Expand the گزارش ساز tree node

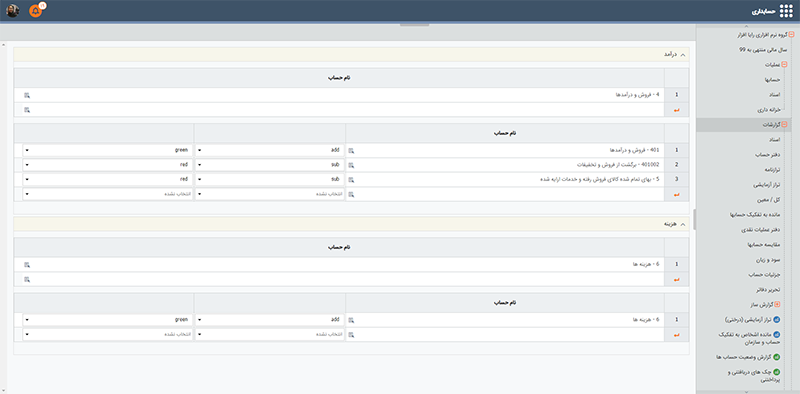click(x=777, y=305)
